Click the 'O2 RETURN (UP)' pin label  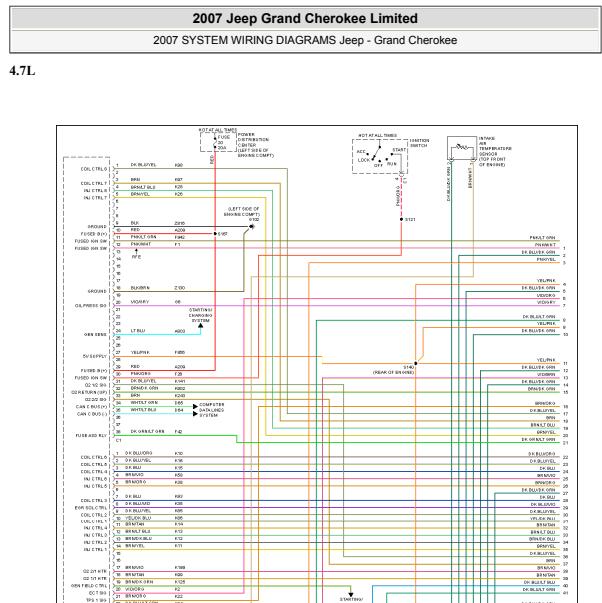89,393
